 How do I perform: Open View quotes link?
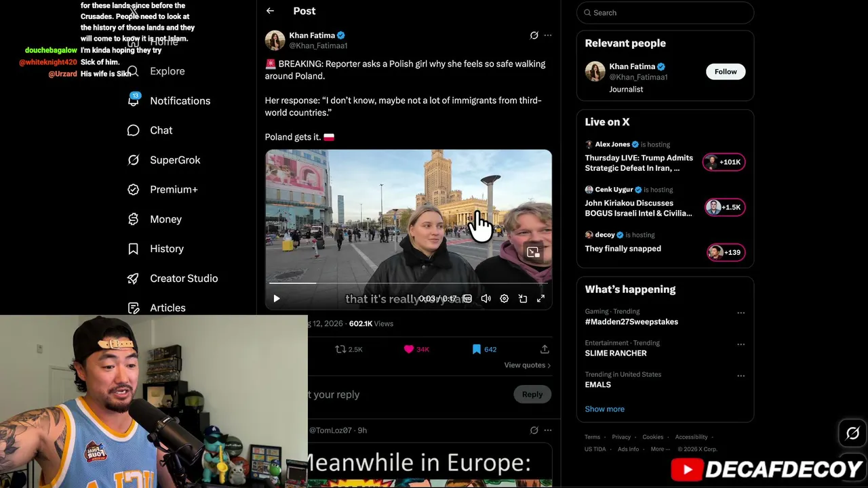tap(527, 365)
